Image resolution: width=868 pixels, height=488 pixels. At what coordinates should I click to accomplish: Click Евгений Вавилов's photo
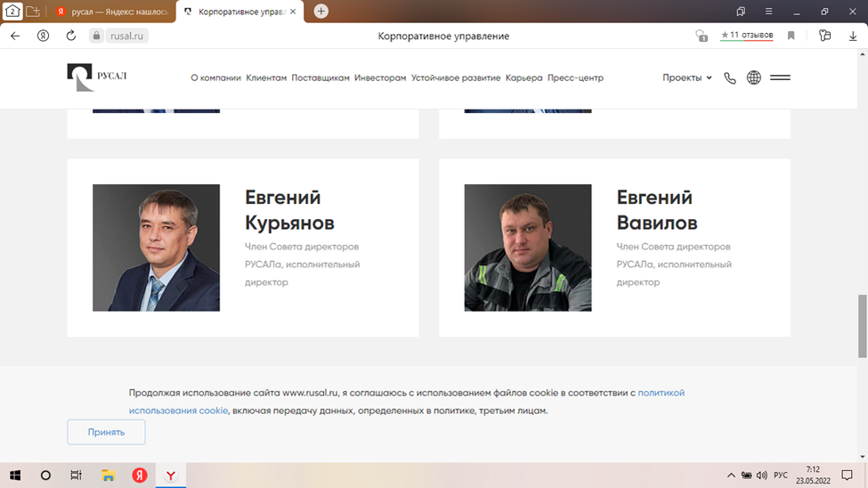pyautogui.click(x=528, y=248)
